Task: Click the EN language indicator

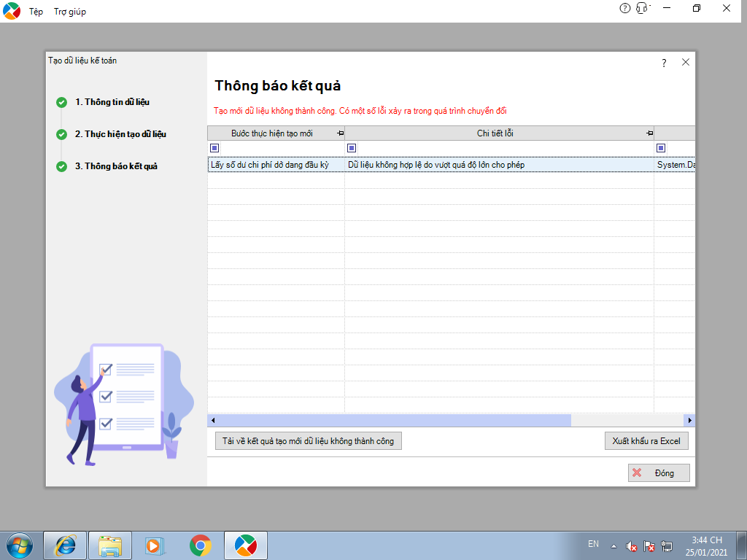Action: click(x=593, y=544)
